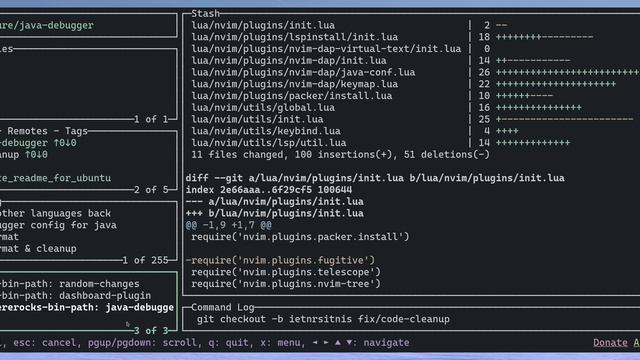Image resolution: width=640 pixels, height=360 pixels.
Task: Click the removed fugitive require line
Action: [280, 260]
